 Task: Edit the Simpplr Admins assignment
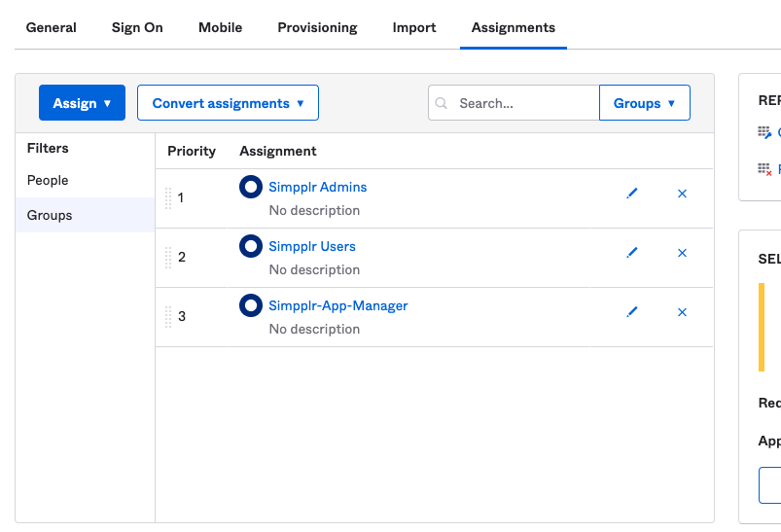point(631,194)
